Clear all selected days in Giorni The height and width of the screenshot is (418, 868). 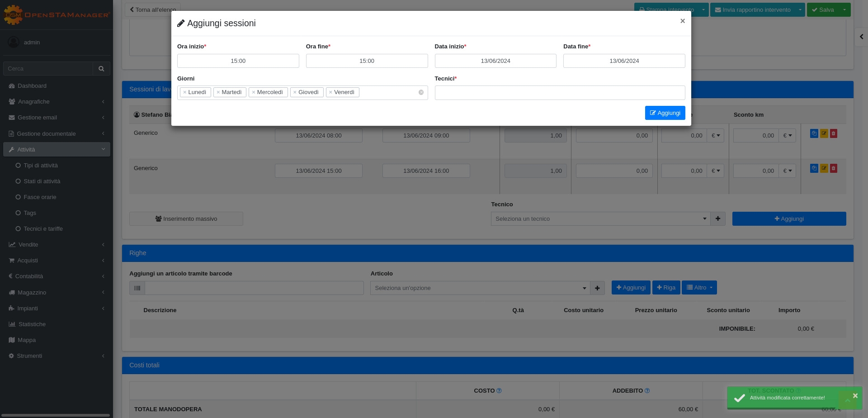click(x=421, y=92)
